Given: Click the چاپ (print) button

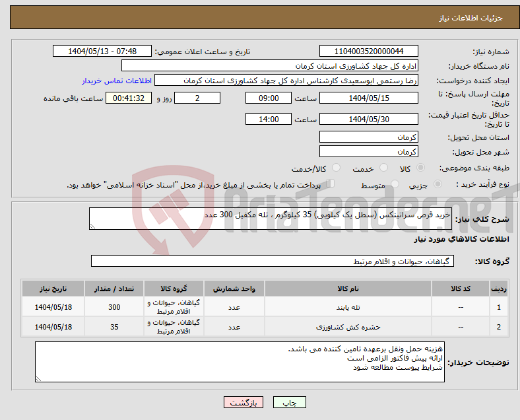Looking at the screenshot, I should 289,402.
